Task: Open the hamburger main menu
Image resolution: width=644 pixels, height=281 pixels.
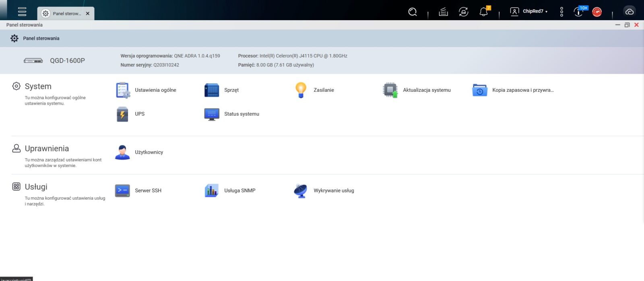Action: pyautogui.click(x=22, y=12)
